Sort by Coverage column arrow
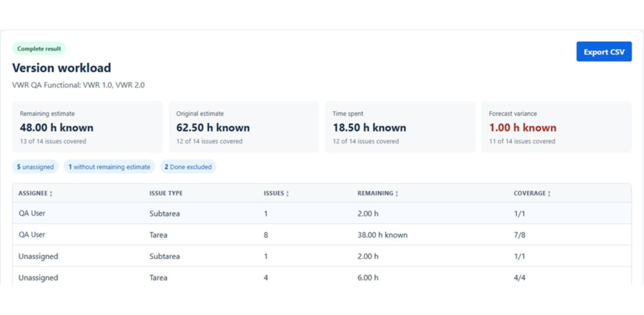Viewport: 644px width, 315px height. [x=549, y=194]
